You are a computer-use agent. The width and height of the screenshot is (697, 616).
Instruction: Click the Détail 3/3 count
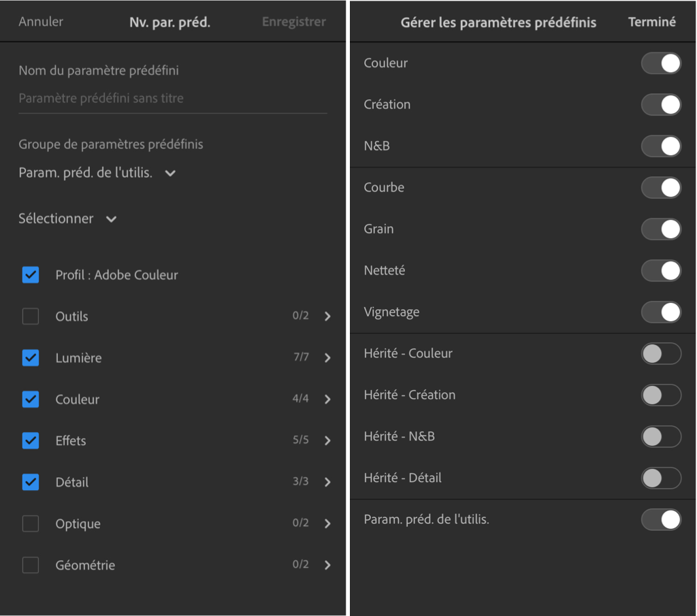tap(300, 481)
